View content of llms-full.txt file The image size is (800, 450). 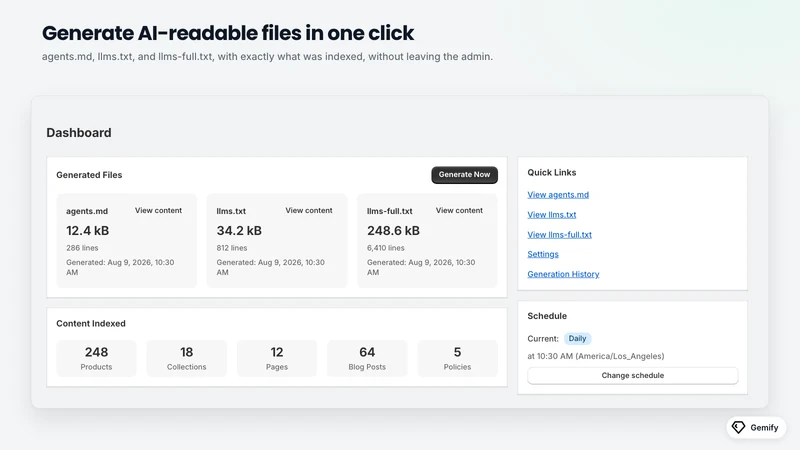click(459, 210)
